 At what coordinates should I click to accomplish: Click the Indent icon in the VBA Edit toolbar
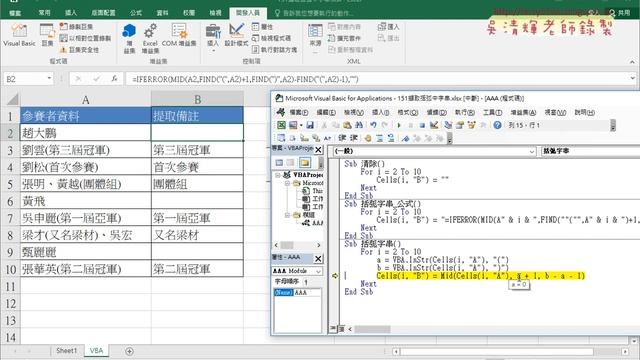342,138
